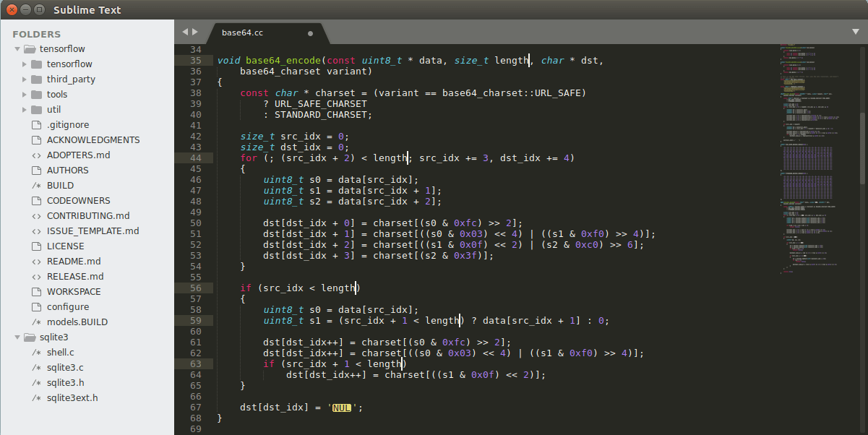Screen dimensions: 868x435
Task: Click the back navigation arrow beside tabs
Action: (x=186, y=32)
